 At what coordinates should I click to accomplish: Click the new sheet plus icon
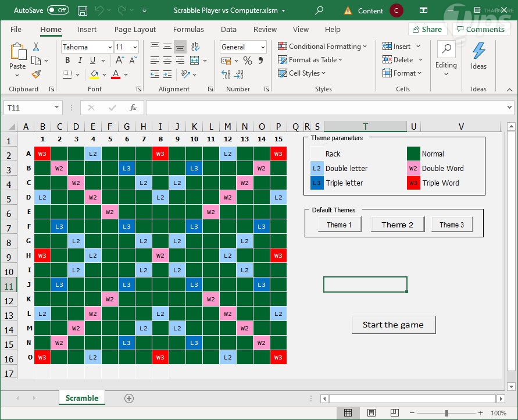129,398
